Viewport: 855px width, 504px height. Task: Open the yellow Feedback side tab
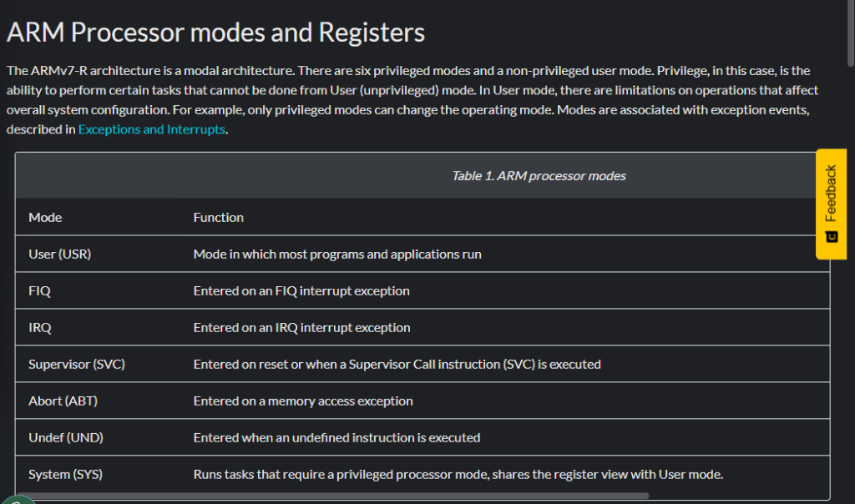pyautogui.click(x=831, y=194)
